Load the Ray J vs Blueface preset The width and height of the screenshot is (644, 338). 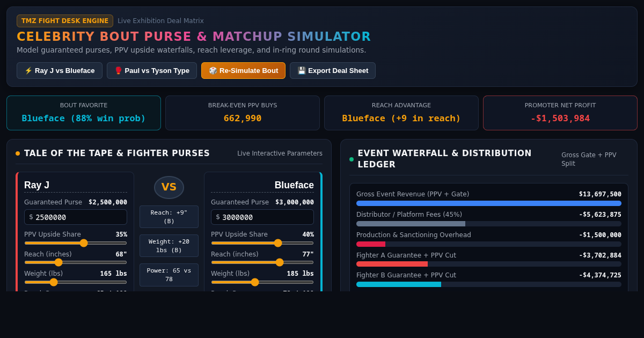pyautogui.click(x=60, y=70)
